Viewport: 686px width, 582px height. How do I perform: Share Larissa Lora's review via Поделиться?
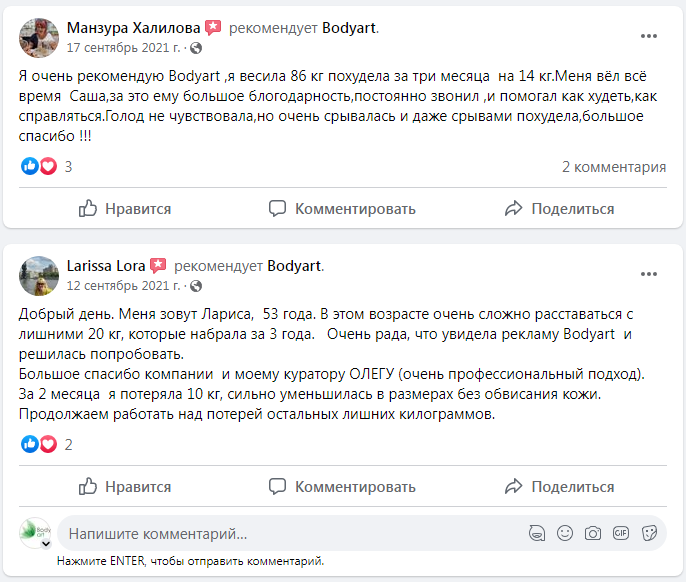[559, 487]
